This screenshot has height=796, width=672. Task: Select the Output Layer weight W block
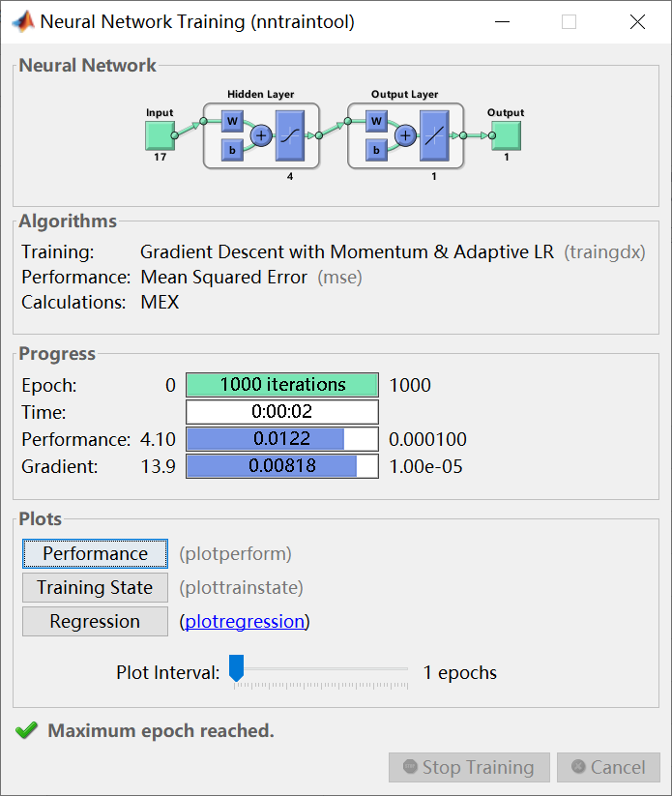tap(375, 121)
